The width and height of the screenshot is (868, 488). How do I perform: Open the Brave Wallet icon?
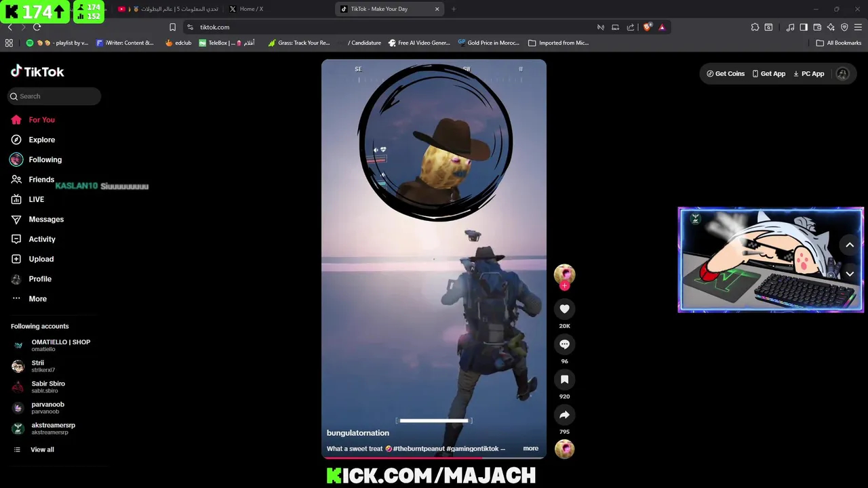click(x=817, y=27)
